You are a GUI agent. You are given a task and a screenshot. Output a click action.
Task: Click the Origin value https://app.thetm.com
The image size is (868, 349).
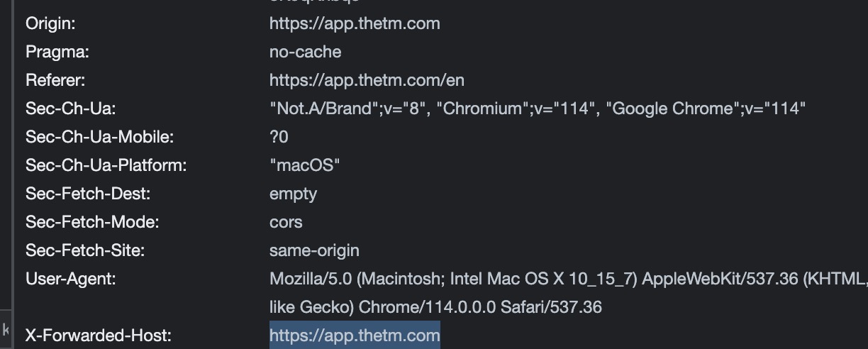pyautogui.click(x=355, y=23)
